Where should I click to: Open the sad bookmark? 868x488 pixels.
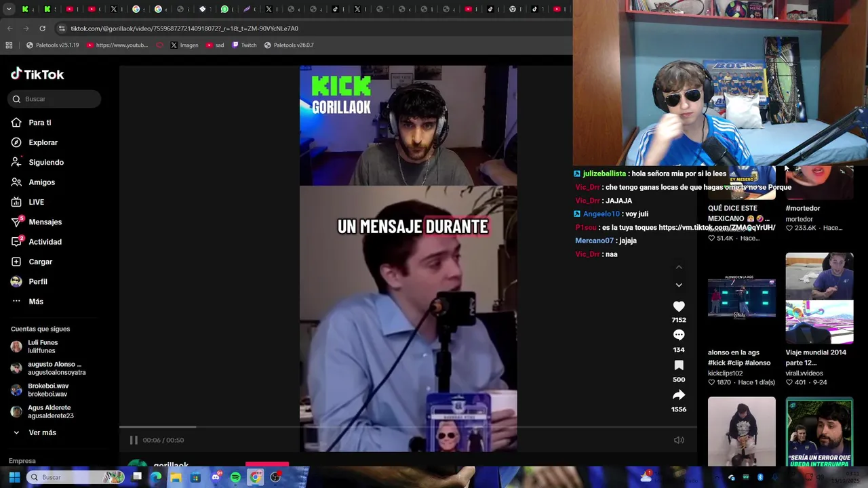215,45
